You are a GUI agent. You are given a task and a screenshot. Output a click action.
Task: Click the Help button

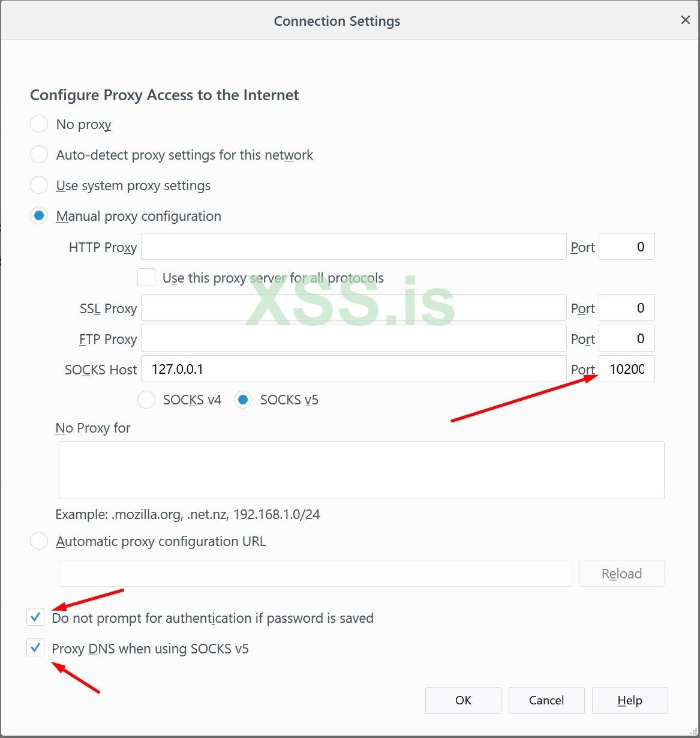pyautogui.click(x=629, y=700)
